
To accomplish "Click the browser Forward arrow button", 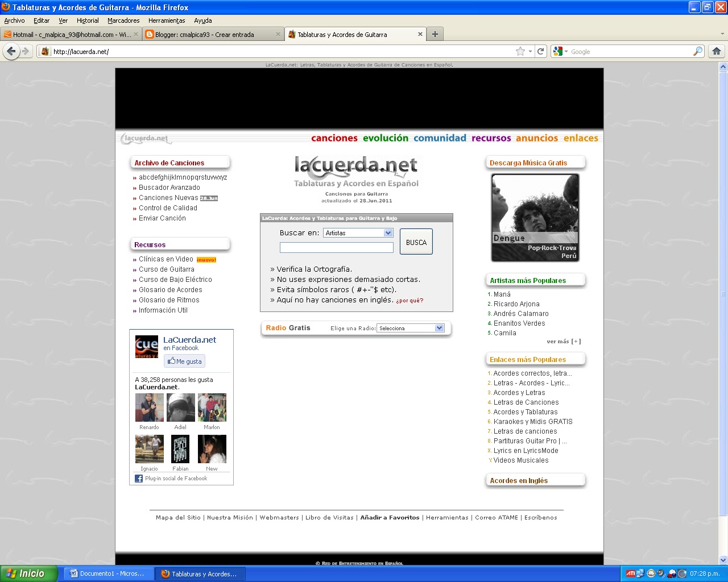I will (x=26, y=51).
